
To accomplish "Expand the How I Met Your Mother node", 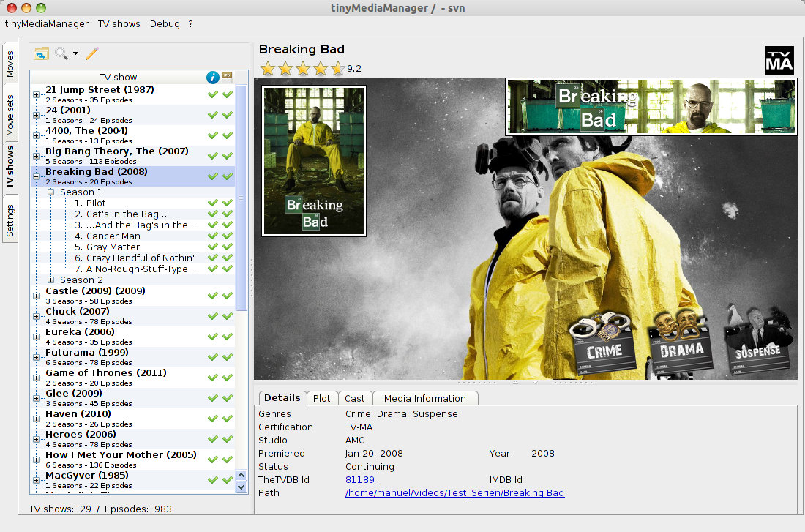I will click(36, 460).
